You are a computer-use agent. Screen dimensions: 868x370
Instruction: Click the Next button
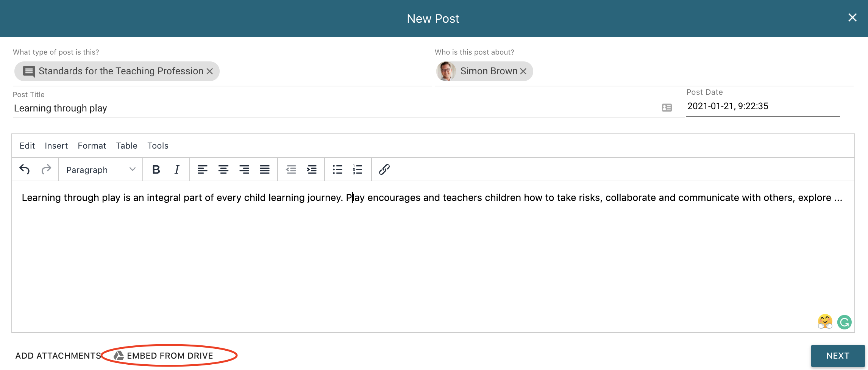click(x=837, y=356)
